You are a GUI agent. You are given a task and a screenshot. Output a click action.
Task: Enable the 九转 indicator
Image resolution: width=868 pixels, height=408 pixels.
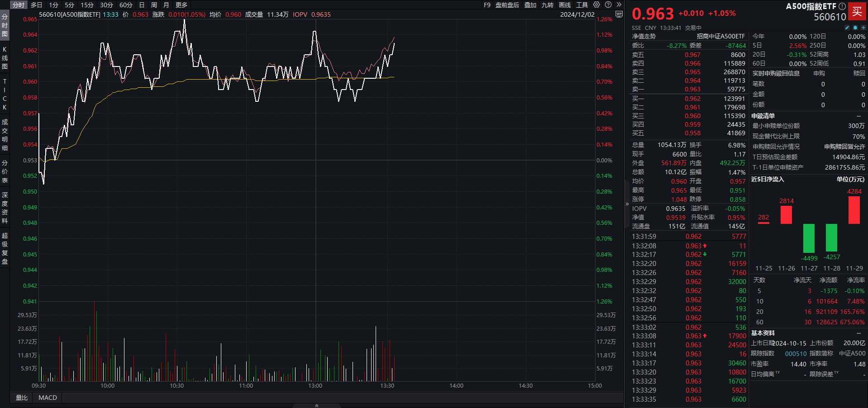point(547,5)
